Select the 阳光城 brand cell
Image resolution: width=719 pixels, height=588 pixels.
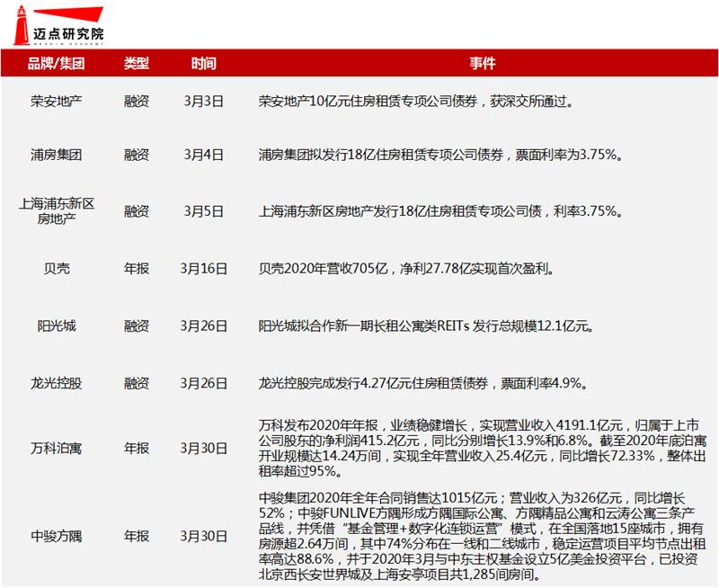click(57, 325)
